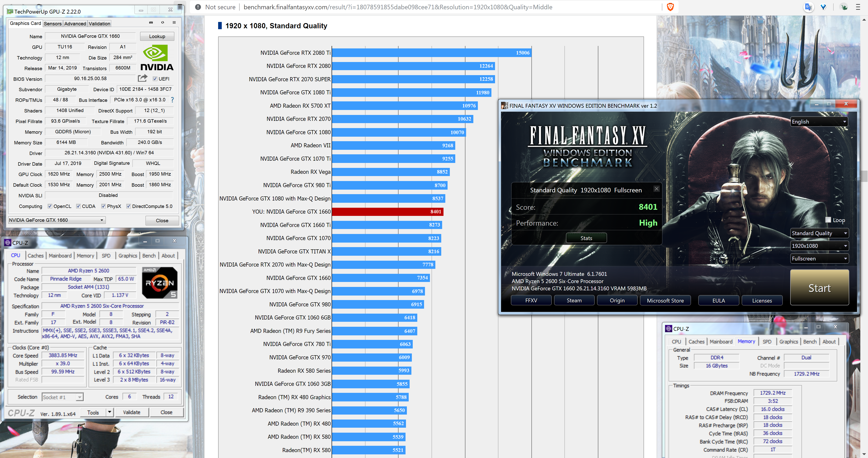868x458 pixels.
Task: Open the Graphics tab in memory CPU-Z
Action: click(x=788, y=342)
